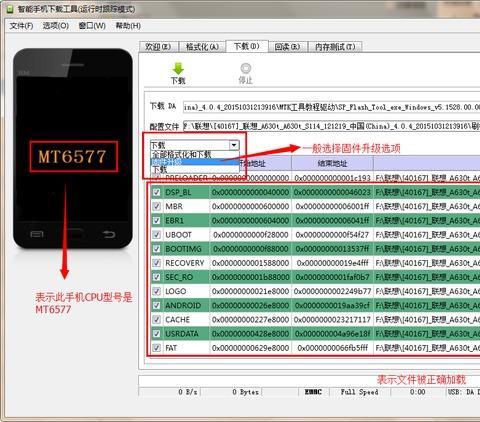This screenshot has width=480, height=422.
Task: Click the green Download arrow icon
Action: (178, 68)
